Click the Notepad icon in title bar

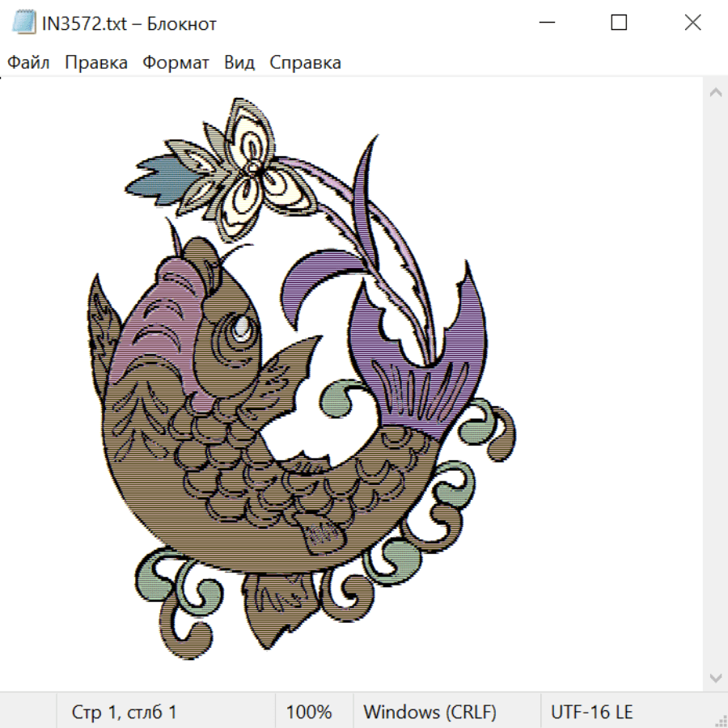pyautogui.click(x=23, y=23)
